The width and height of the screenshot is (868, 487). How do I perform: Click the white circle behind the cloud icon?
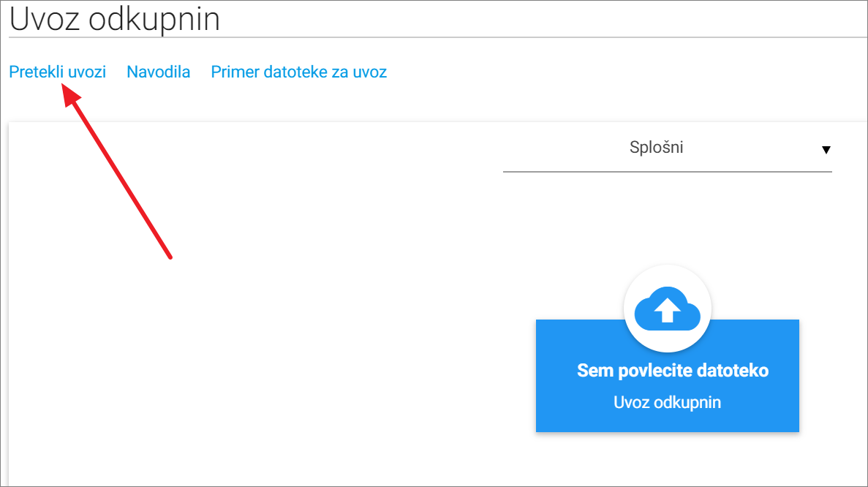(667, 309)
